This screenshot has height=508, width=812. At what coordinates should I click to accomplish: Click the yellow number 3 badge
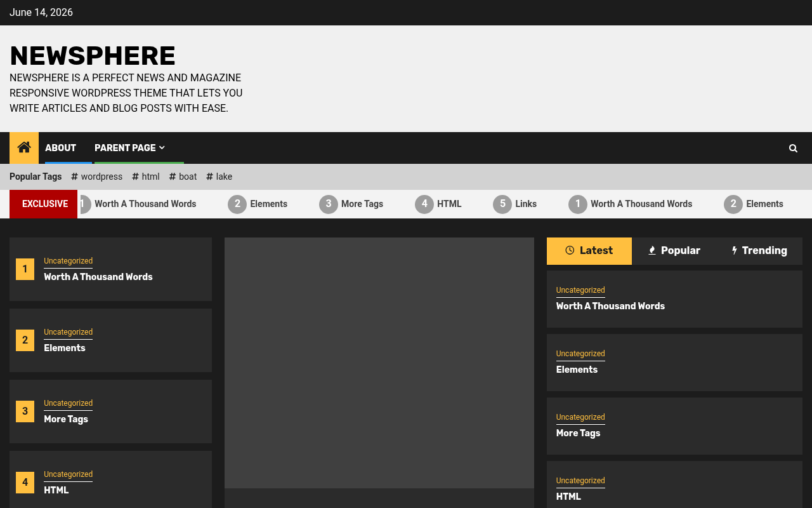click(x=25, y=411)
